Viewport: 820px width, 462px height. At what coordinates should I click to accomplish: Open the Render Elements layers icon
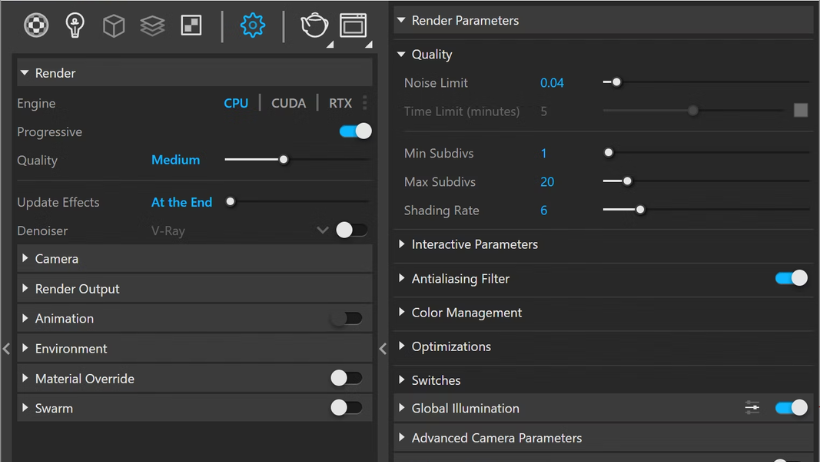tap(152, 25)
